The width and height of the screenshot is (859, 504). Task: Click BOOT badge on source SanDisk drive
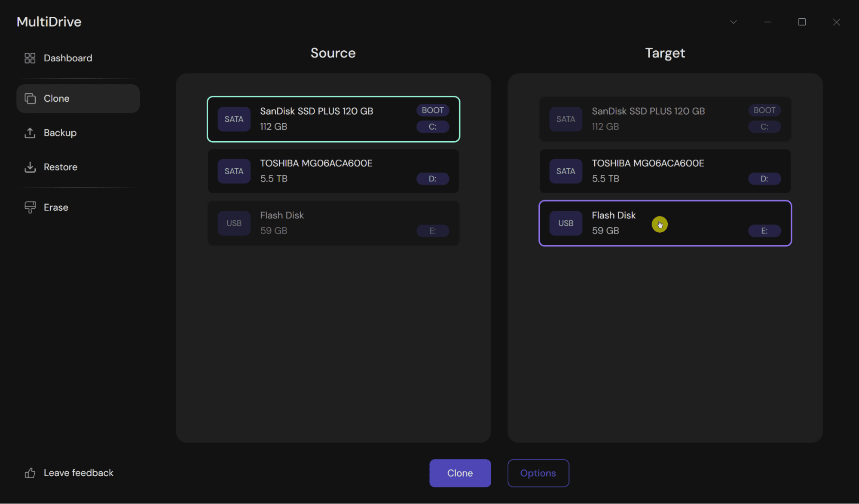(433, 110)
